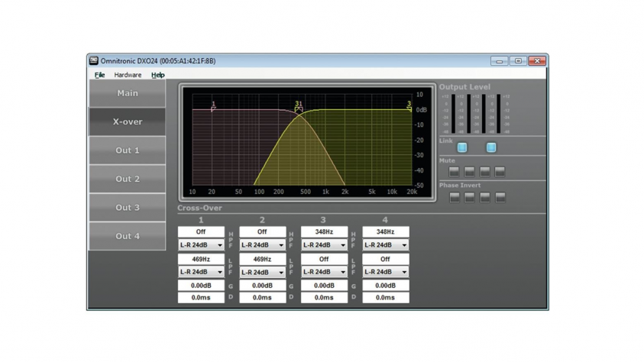Screen dimensions: 644x362
Task: Invert phase on output channel 4
Action: click(500, 197)
